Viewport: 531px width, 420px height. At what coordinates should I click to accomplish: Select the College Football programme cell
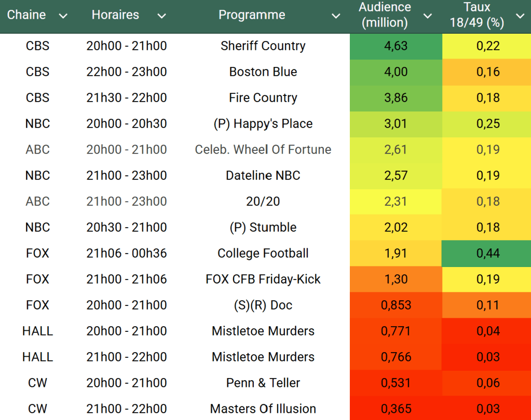coord(263,253)
